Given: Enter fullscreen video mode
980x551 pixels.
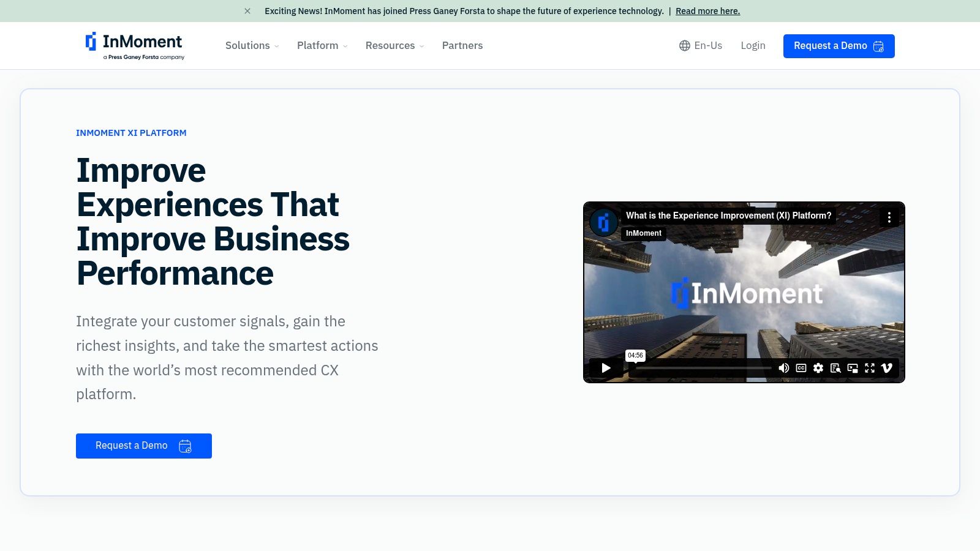Looking at the screenshot, I should click(870, 368).
